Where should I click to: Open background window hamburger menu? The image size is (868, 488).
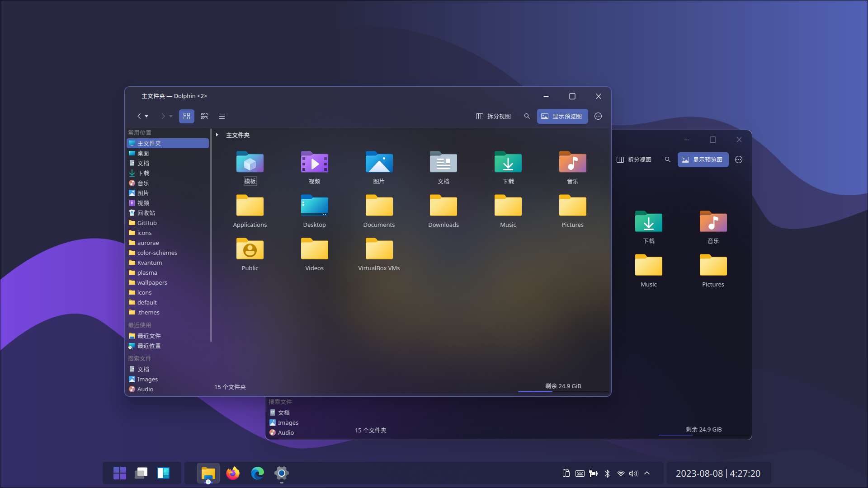point(739,160)
